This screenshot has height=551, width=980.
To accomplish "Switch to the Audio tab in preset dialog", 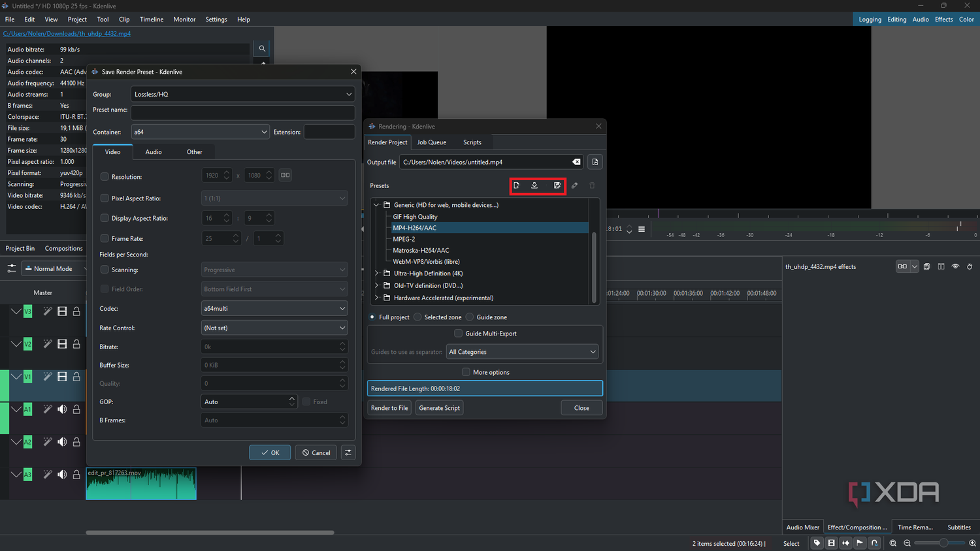I will tap(154, 152).
